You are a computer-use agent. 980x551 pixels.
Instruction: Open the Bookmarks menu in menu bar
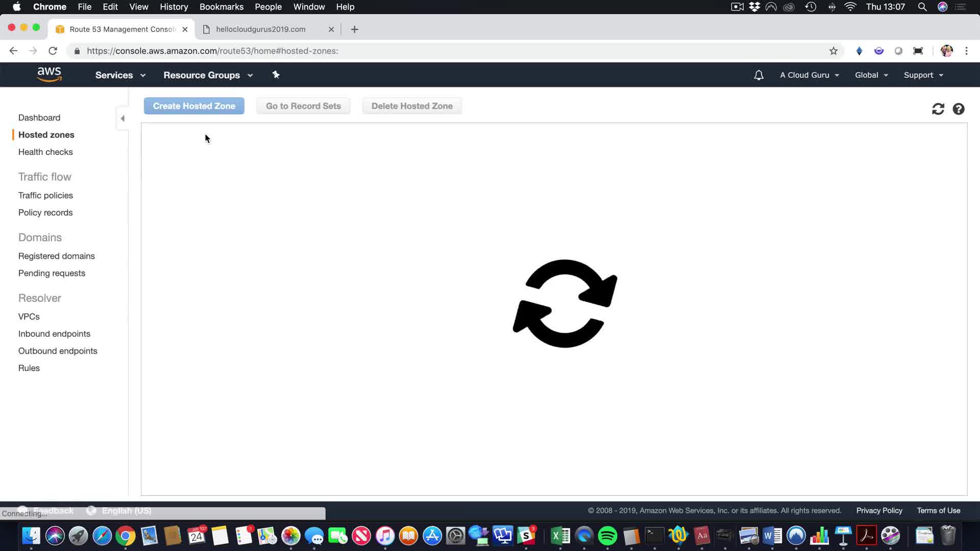[221, 7]
